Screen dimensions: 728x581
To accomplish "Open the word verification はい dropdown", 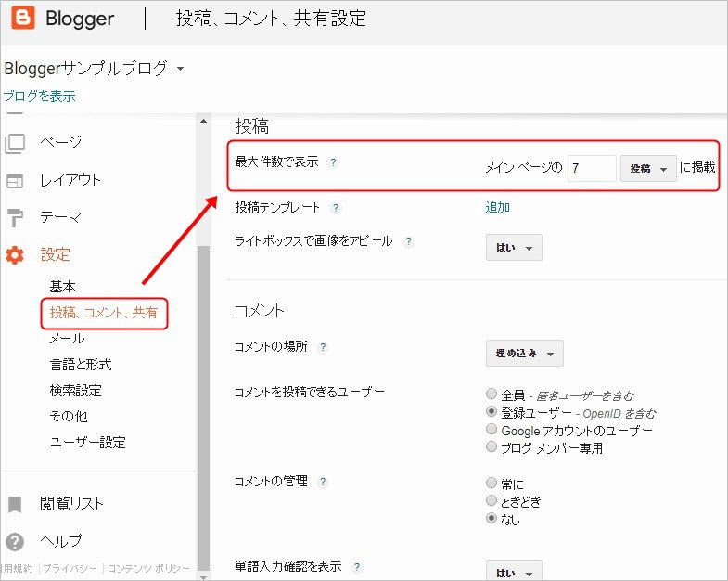I will pyautogui.click(x=514, y=571).
